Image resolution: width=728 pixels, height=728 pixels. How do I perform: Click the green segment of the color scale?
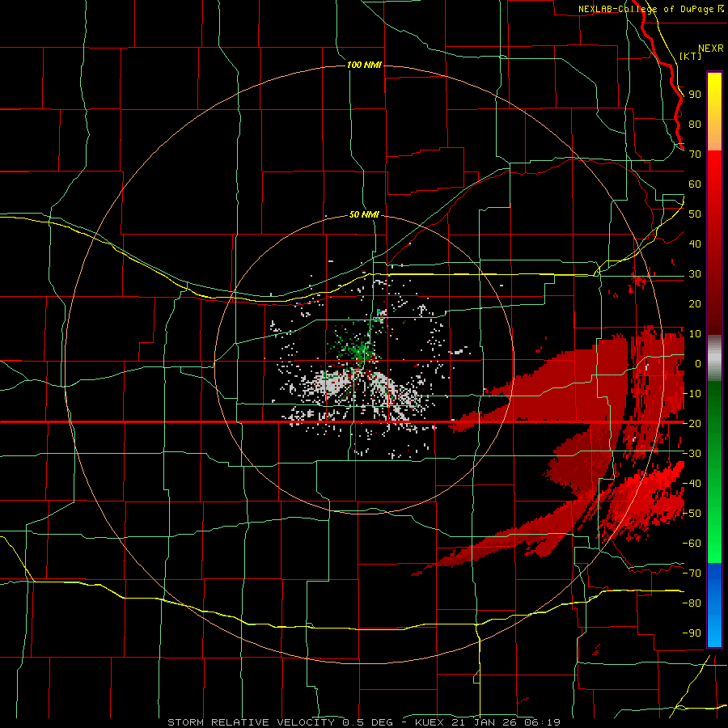tap(714, 472)
